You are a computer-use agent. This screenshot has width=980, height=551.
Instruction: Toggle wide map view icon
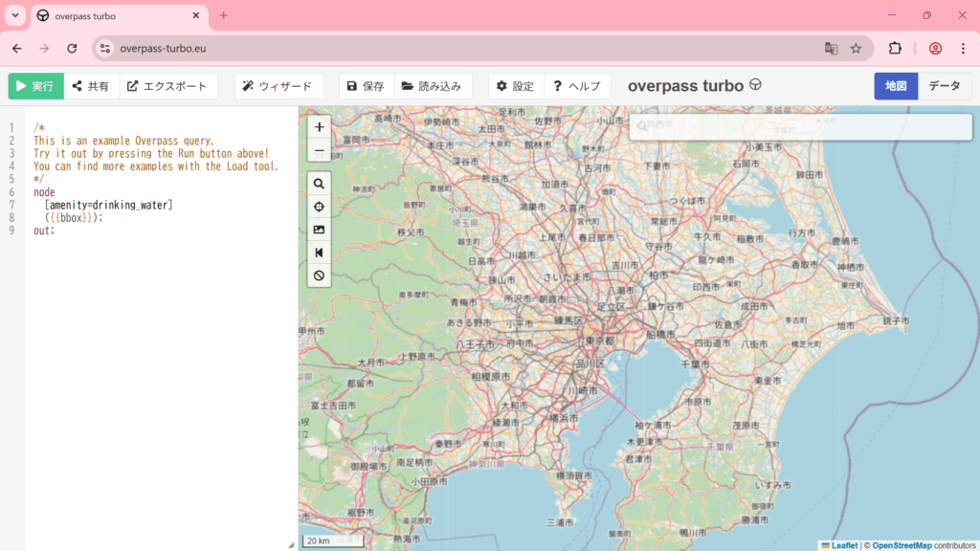320,253
